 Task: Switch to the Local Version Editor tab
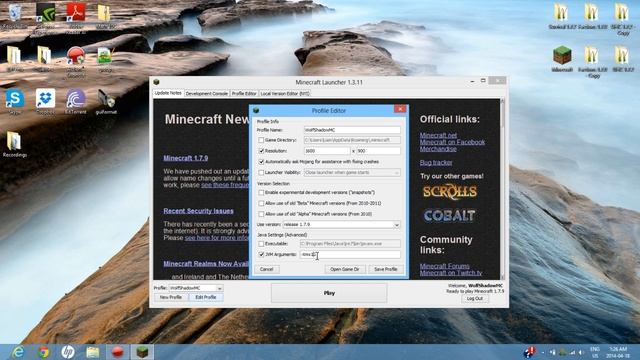[284, 93]
